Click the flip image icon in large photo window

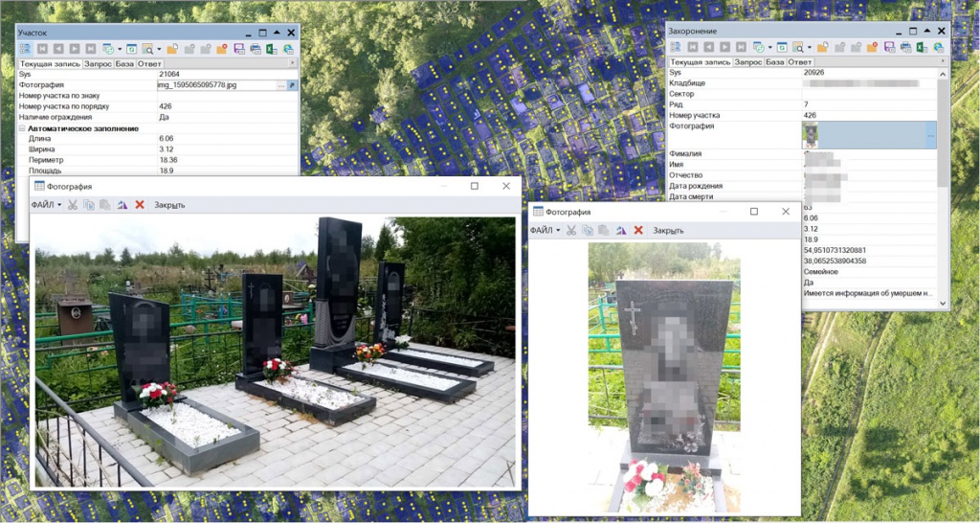122,205
